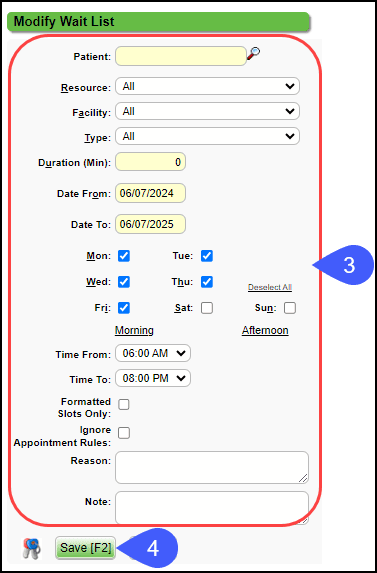Screen dimensions: 377x573
Task: Click the Reason text area
Action: click(212, 467)
